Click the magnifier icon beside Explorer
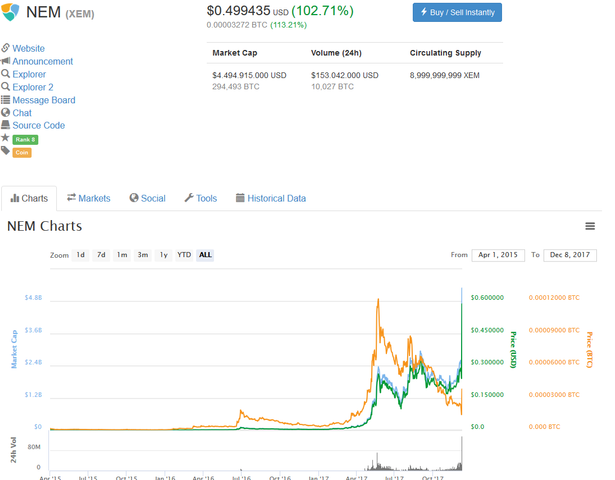 [5, 74]
